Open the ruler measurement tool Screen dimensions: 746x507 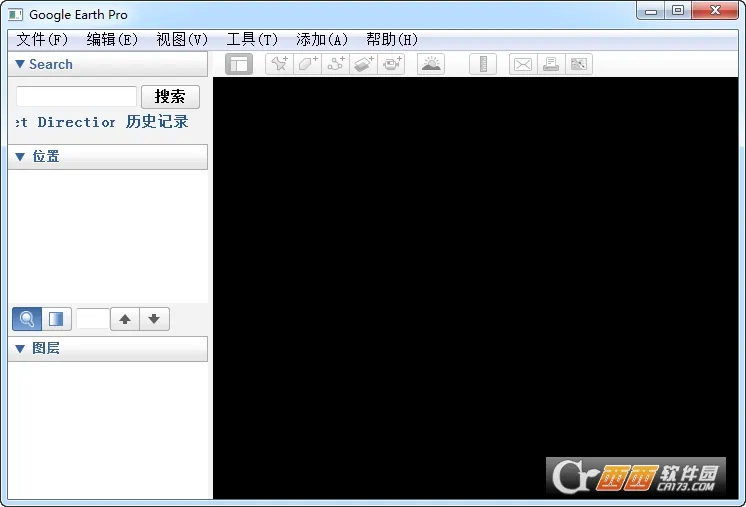click(483, 64)
